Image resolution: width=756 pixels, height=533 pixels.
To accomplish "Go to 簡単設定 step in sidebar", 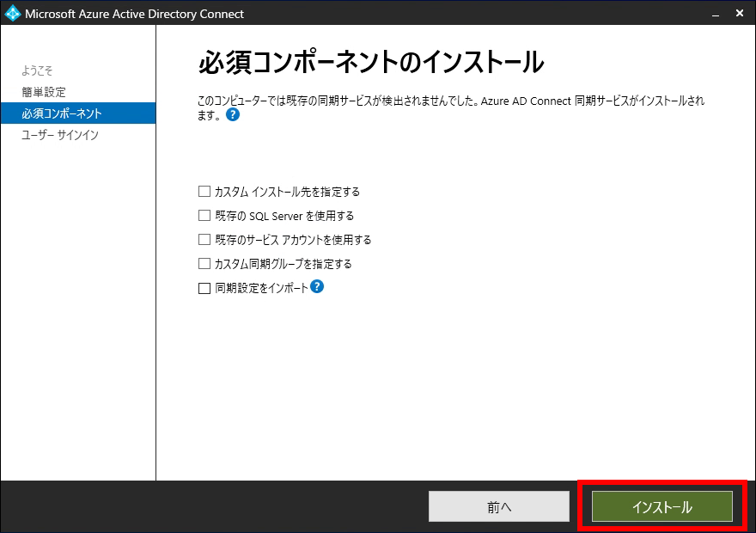I will [x=44, y=92].
